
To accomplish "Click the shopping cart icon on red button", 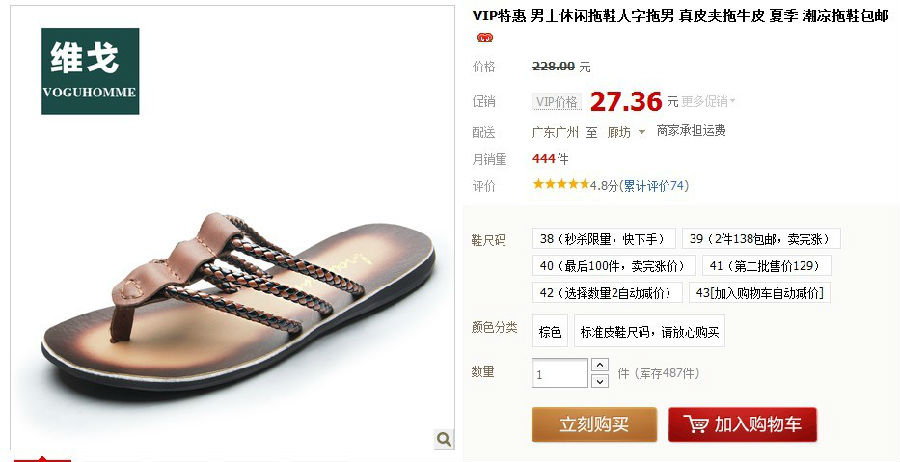I will click(696, 425).
